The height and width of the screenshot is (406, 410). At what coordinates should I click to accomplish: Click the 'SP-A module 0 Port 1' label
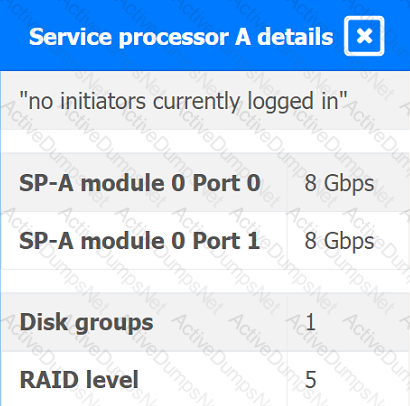[x=139, y=241]
